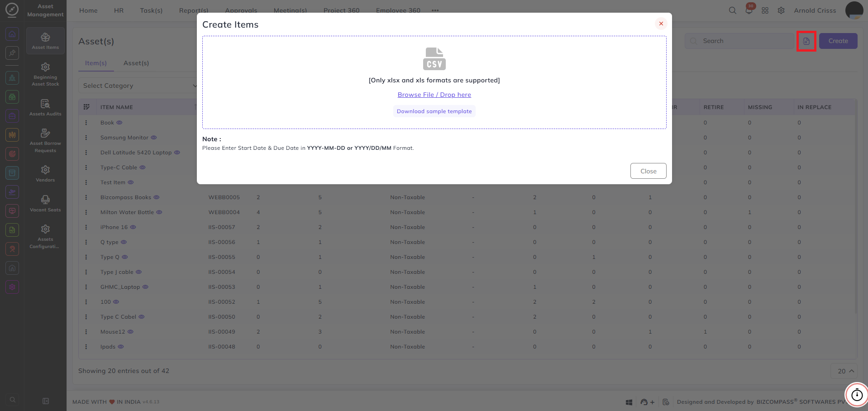Click sidebar bottom search icon
Image resolution: width=868 pixels, height=411 pixels.
click(x=13, y=400)
